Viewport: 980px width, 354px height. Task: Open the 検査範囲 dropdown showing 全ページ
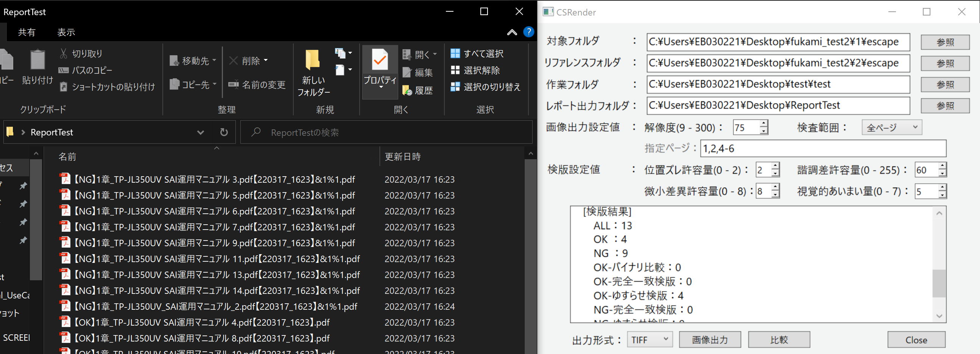click(891, 127)
